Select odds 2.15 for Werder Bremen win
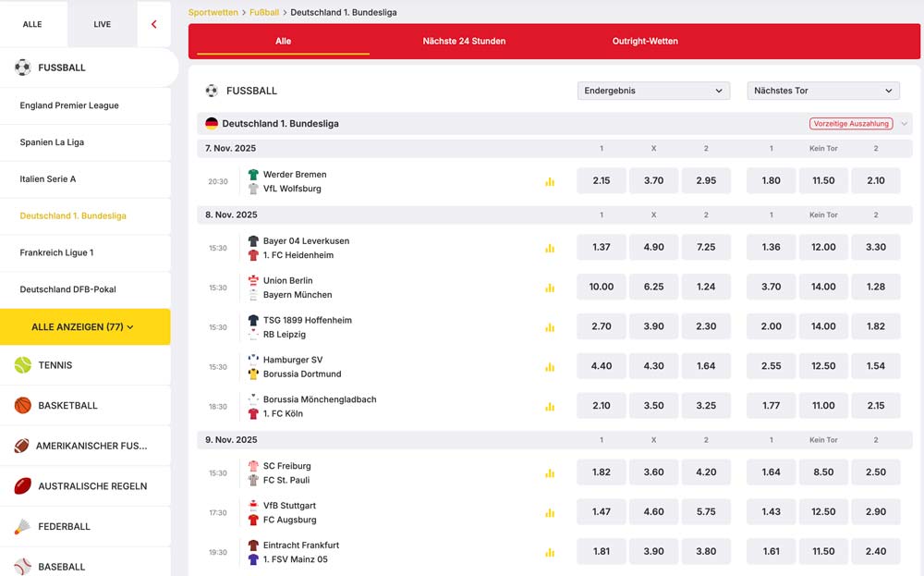 601,181
